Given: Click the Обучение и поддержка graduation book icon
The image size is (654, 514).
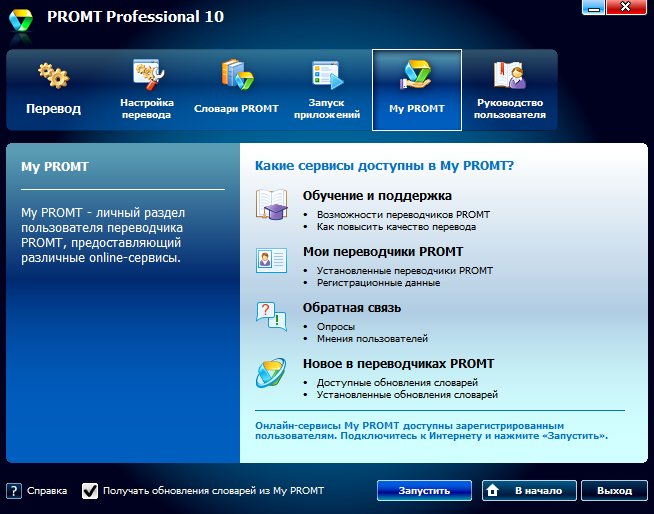Looking at the screenshot, I should pos(272,204).
